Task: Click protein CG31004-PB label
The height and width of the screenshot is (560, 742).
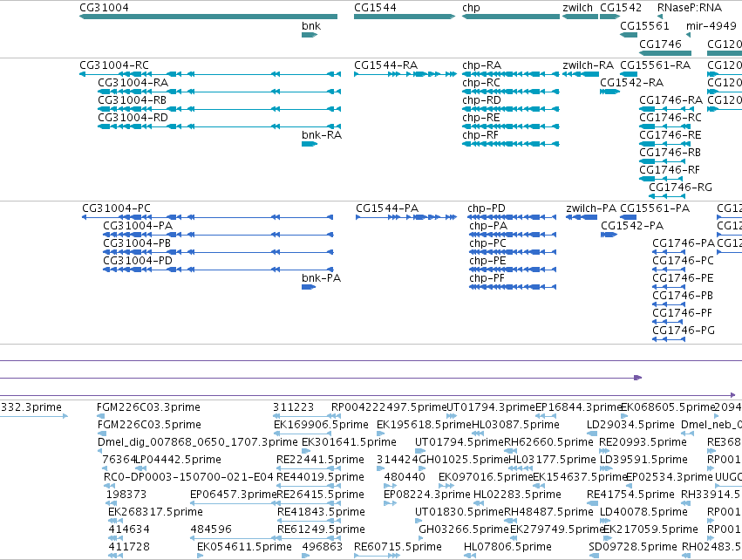Action: (137, 242)
